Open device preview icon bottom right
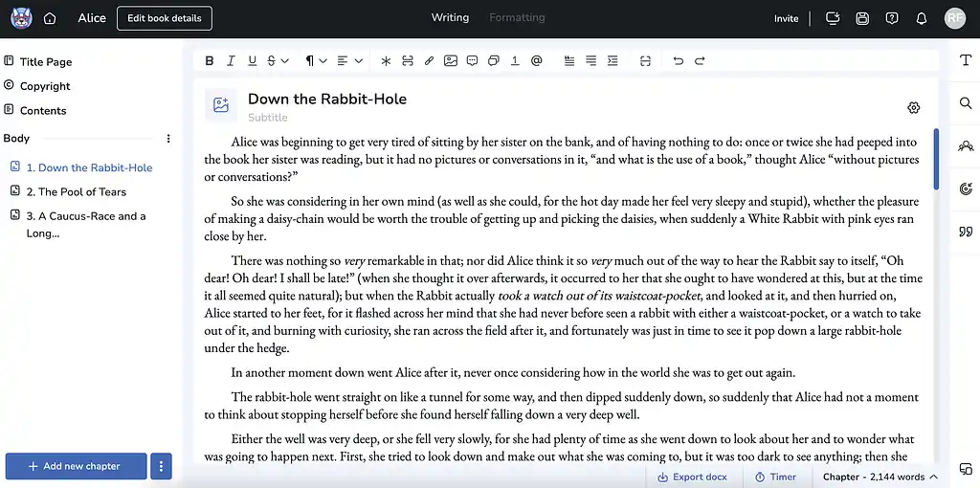 tap(966, 469)
